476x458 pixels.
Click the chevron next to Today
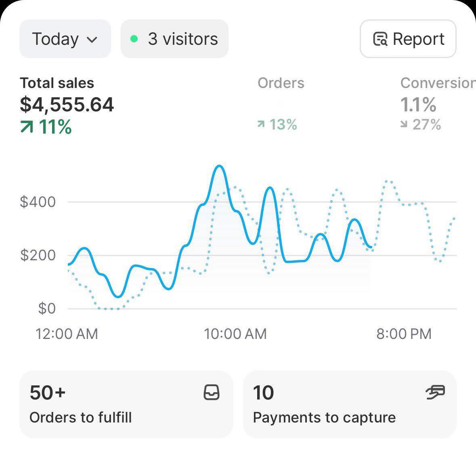92,40
